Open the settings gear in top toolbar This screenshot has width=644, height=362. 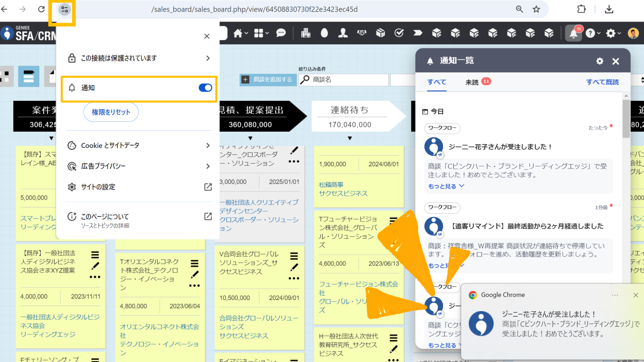point(611,33)
